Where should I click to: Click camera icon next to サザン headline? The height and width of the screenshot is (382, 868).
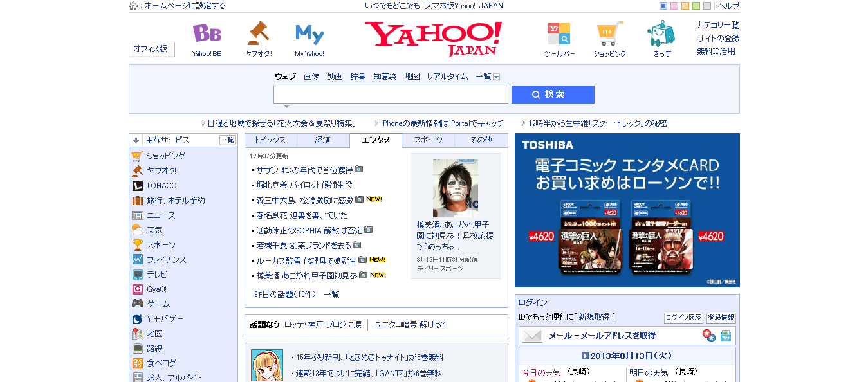coord(359,169)
